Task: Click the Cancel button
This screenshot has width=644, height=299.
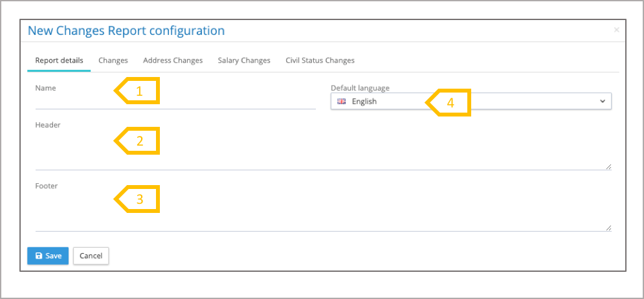Action: 91,256
